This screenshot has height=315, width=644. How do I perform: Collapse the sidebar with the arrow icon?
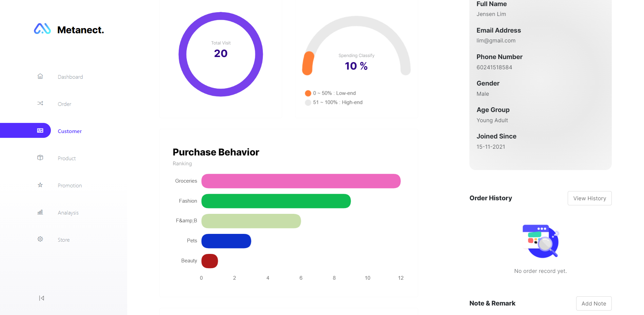(41, 298)
